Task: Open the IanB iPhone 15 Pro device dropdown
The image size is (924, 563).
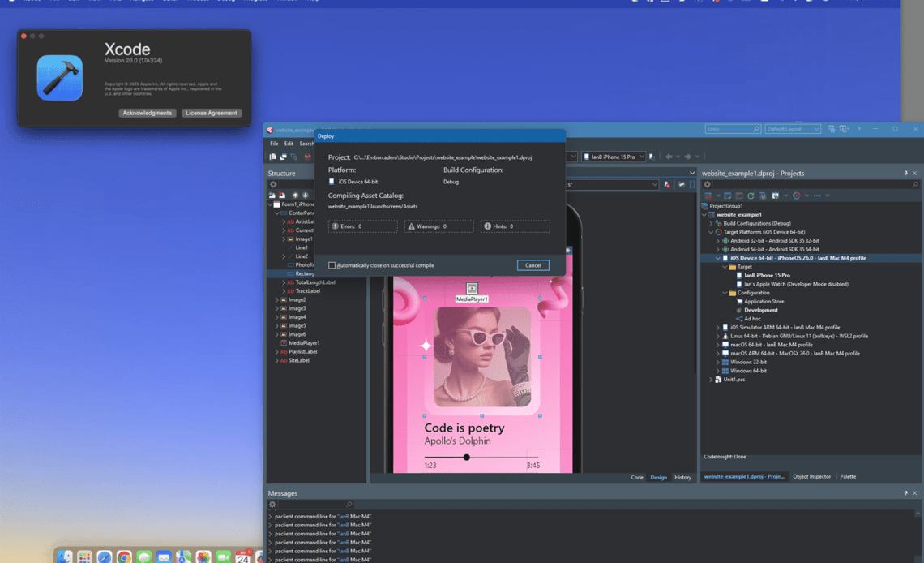Action: point(614,157)
